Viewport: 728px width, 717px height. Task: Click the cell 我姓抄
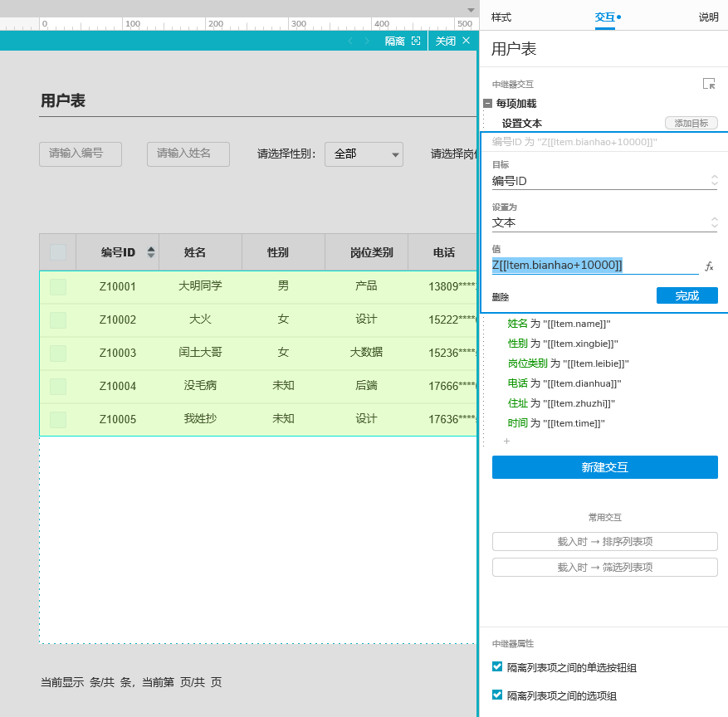[x=200, y=418]
